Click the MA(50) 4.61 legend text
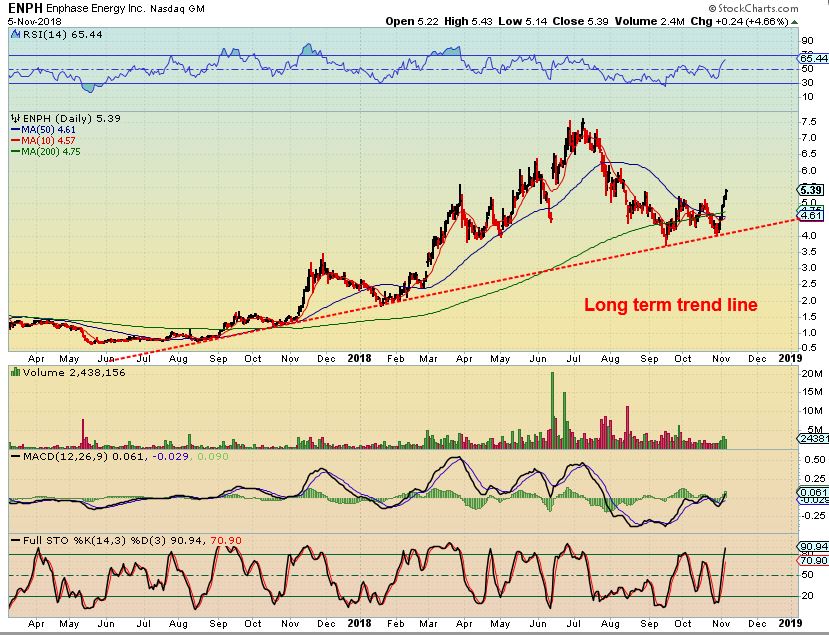829x635 pixels. click(x=48, y=130)
